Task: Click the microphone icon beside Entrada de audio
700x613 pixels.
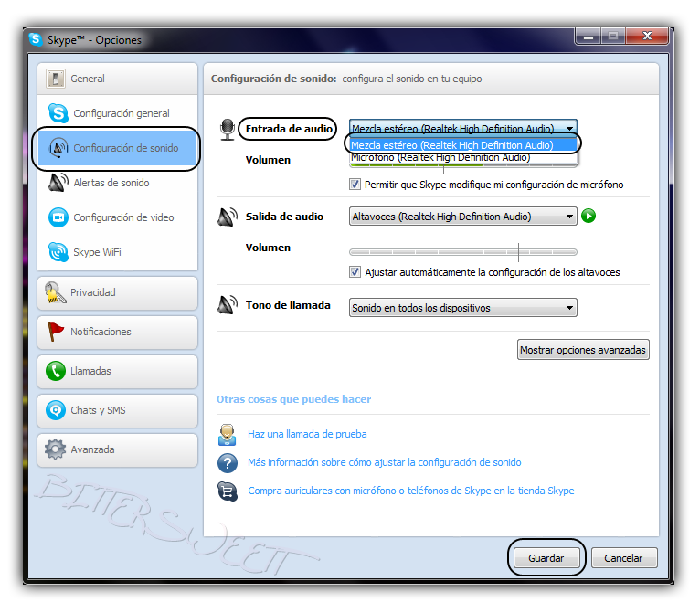Action: click(x=228, y=130)
